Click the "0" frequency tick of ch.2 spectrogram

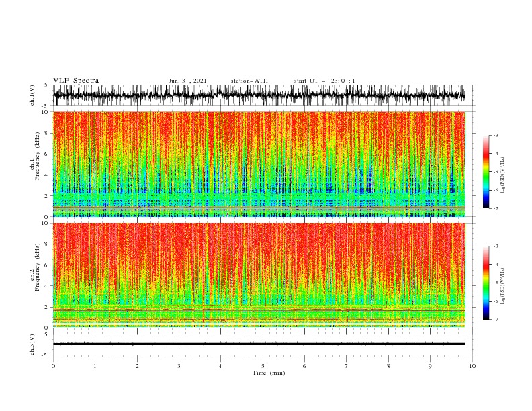tap(46, 328)
